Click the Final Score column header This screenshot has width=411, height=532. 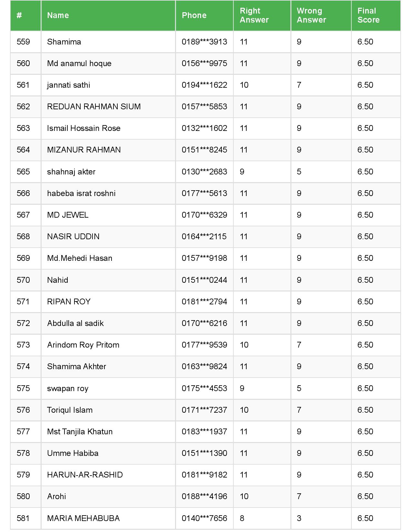[x=368, y=15]
